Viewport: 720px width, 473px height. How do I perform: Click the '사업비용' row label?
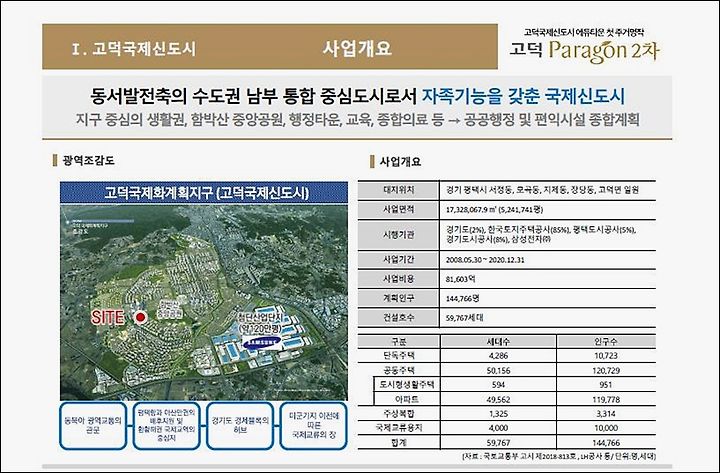398,279
